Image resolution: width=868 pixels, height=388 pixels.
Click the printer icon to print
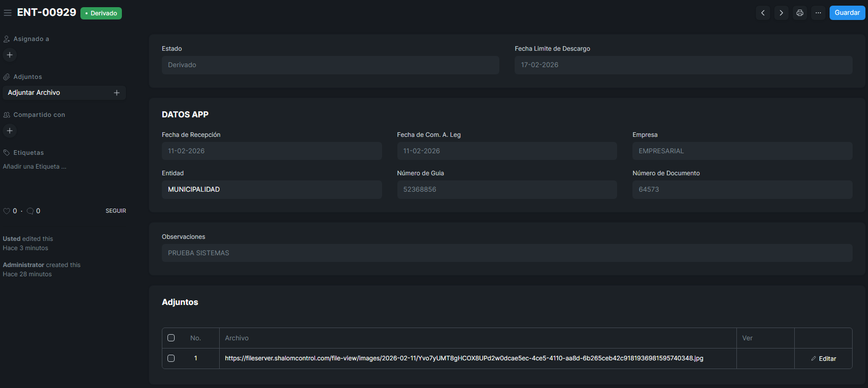point(800,13)
